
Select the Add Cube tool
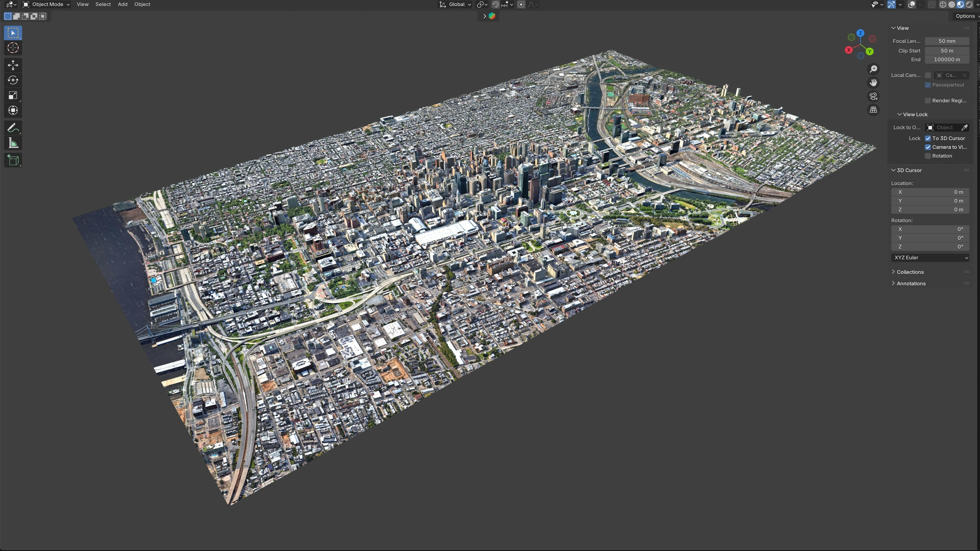pos(13,160)
